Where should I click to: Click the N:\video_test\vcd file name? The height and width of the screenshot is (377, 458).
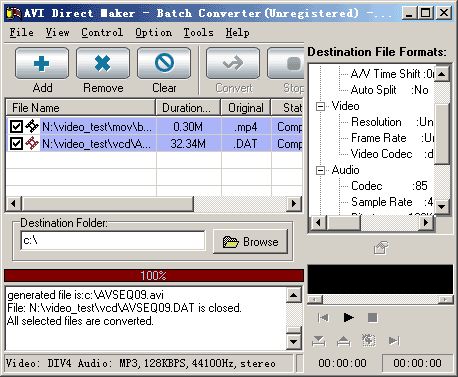pyautogui.click(x=96, y=144)
